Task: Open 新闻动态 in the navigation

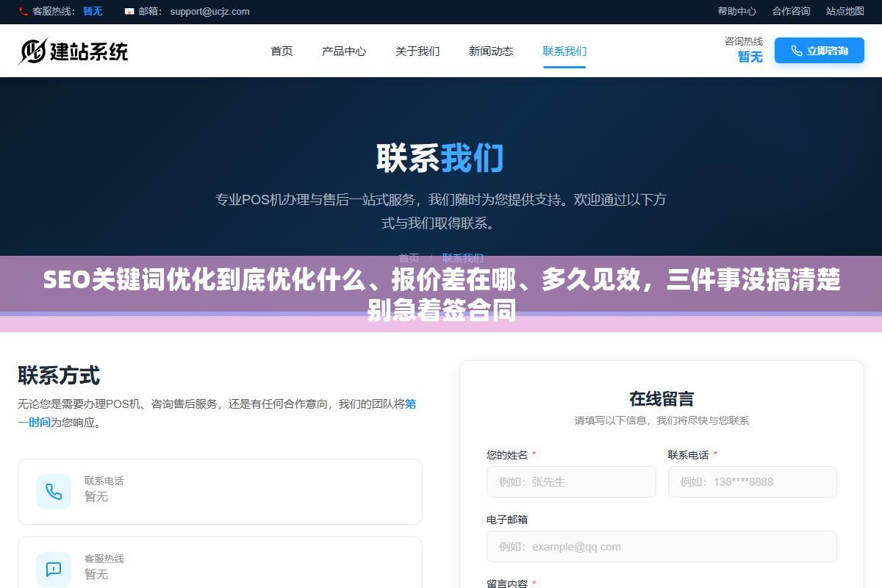Action: (x=491, y=51)
